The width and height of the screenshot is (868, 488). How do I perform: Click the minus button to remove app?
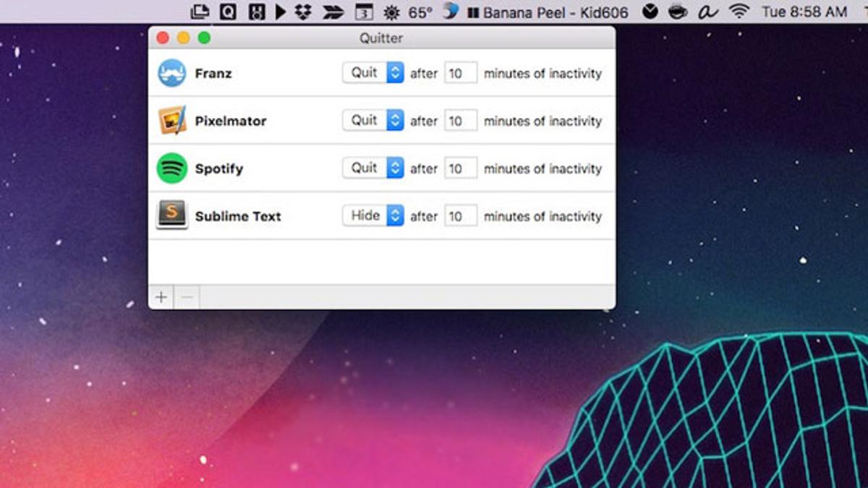coord(187,297)
